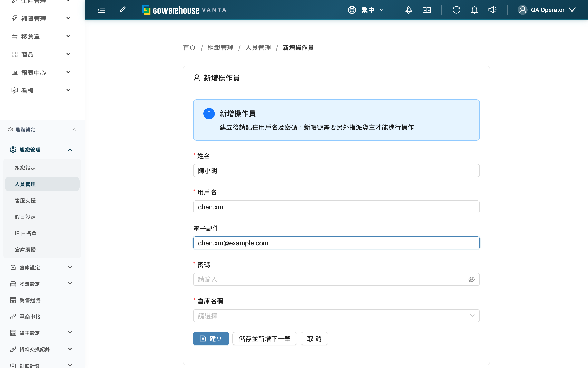The image size is (588, 368).
Task: Click the 用戶名 input field
Action: click(336, 207)
